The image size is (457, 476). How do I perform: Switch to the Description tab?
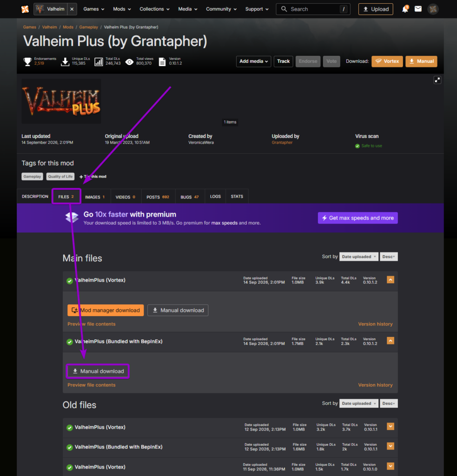[x=35, y=197]
